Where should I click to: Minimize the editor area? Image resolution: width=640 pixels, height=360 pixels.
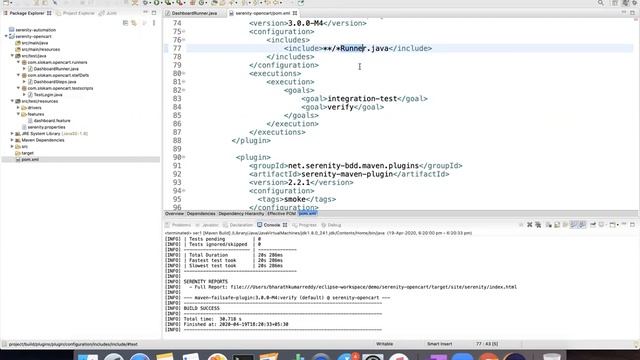[624, 13]
